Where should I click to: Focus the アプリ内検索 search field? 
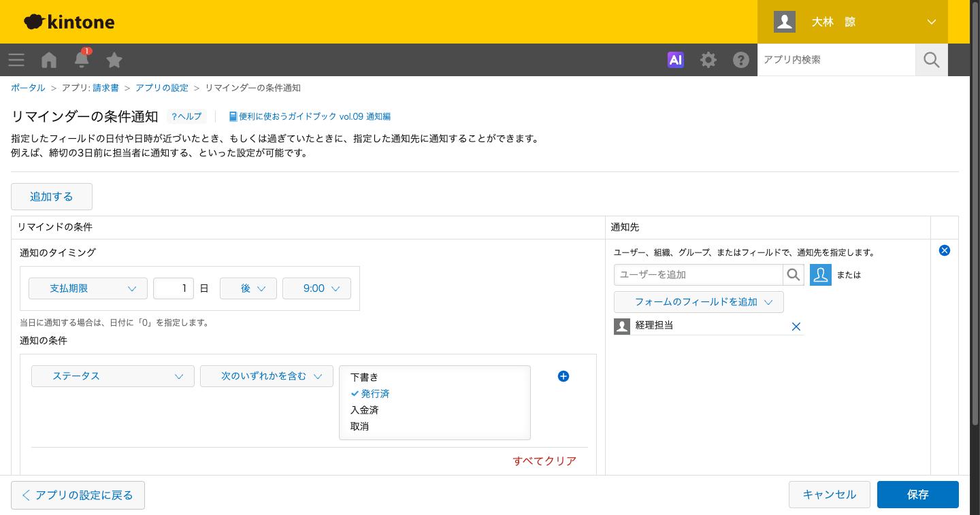coord(836,60)
